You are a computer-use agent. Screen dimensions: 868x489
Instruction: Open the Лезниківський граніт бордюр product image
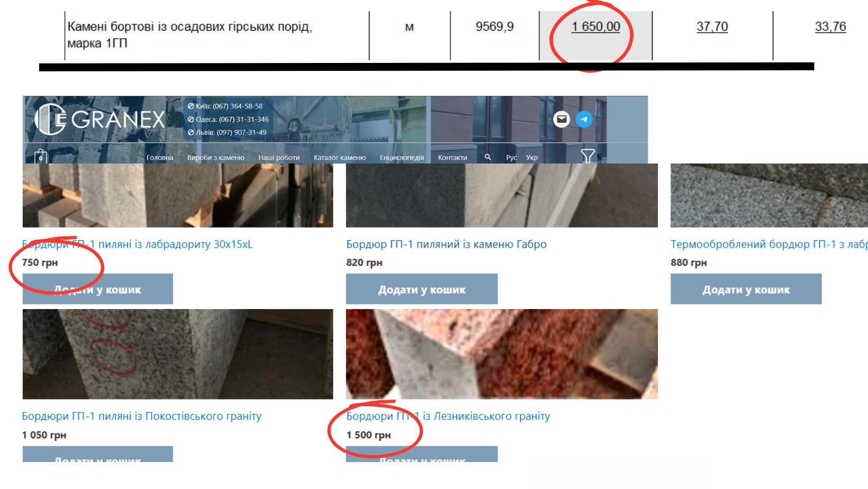tap(501, 354)
